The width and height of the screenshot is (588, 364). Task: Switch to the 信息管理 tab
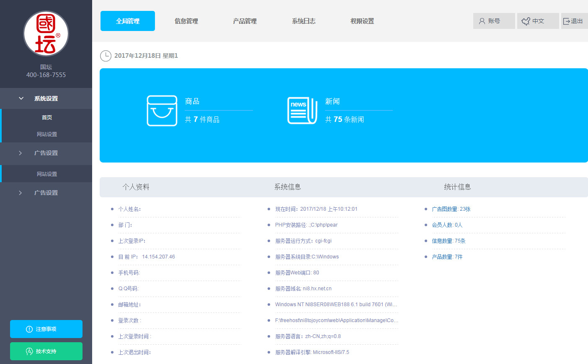186,21
